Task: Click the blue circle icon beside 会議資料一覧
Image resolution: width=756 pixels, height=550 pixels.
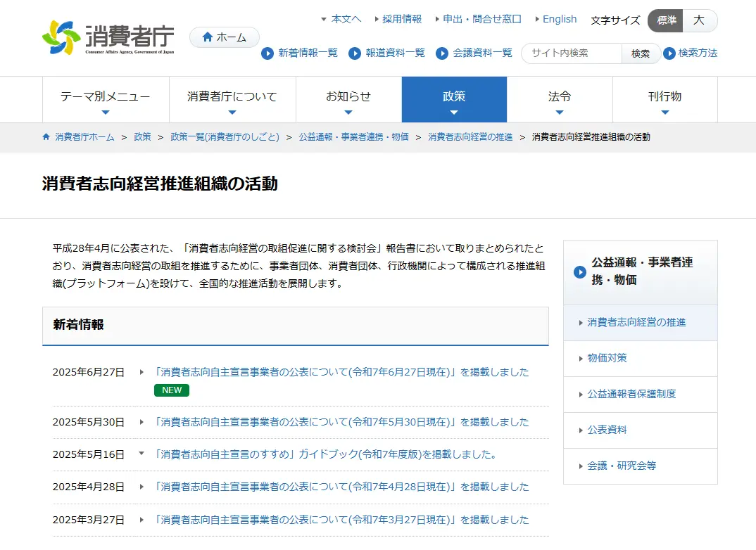Action: pyautogui.click(x=441, y=53)
